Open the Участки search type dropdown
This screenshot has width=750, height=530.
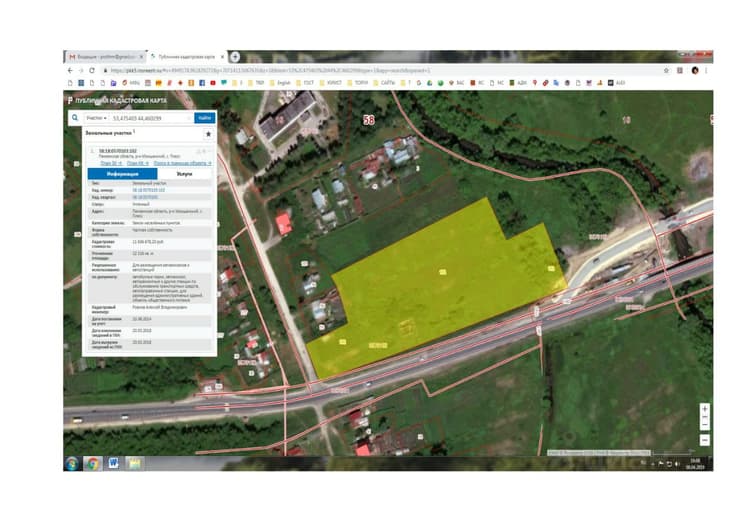(96, 118)
